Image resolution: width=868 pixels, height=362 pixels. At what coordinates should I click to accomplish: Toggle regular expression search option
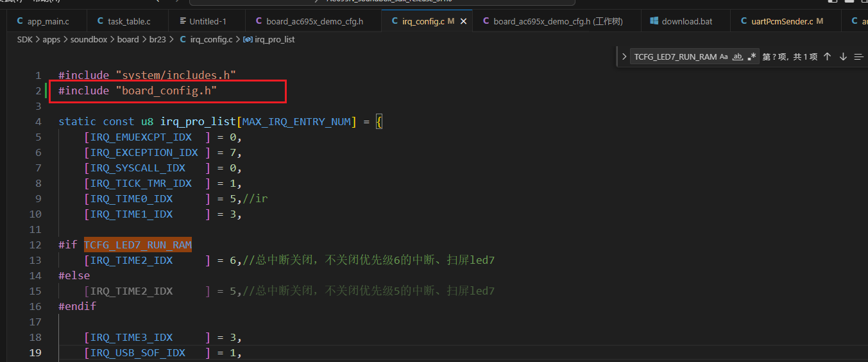click(752, 56)
